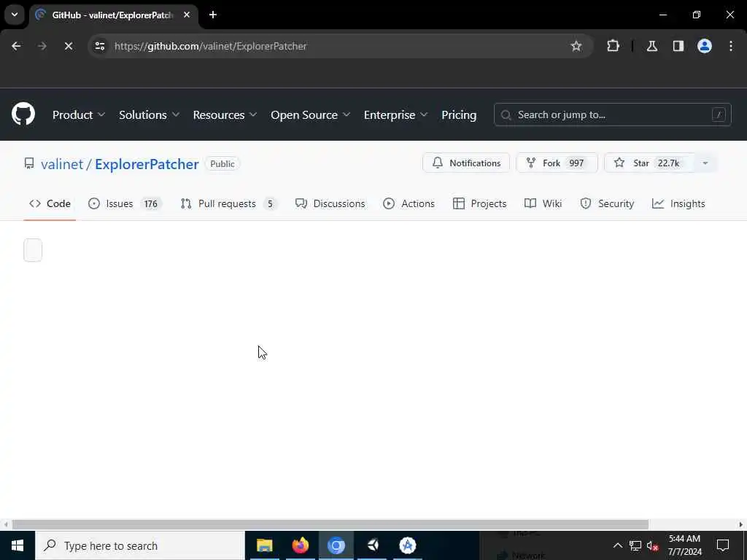Stop page loading with X button
The height and width of the screenshot is (560, 747).
(68, 46)
